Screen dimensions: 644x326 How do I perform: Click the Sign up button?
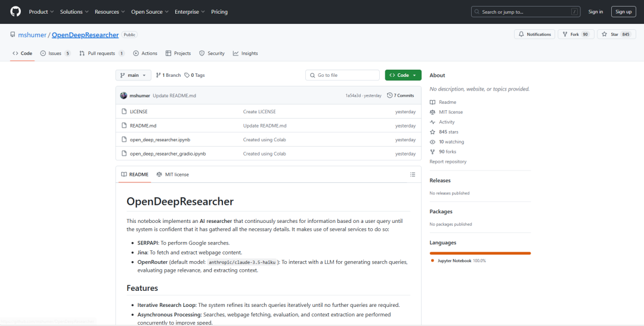623,12
